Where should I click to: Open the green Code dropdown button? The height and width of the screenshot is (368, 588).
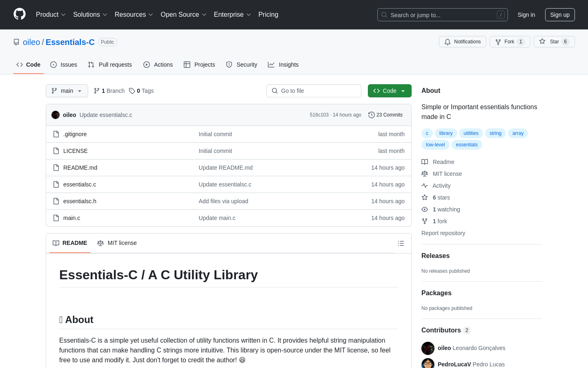pyautogui.click(x=390, y=91)
